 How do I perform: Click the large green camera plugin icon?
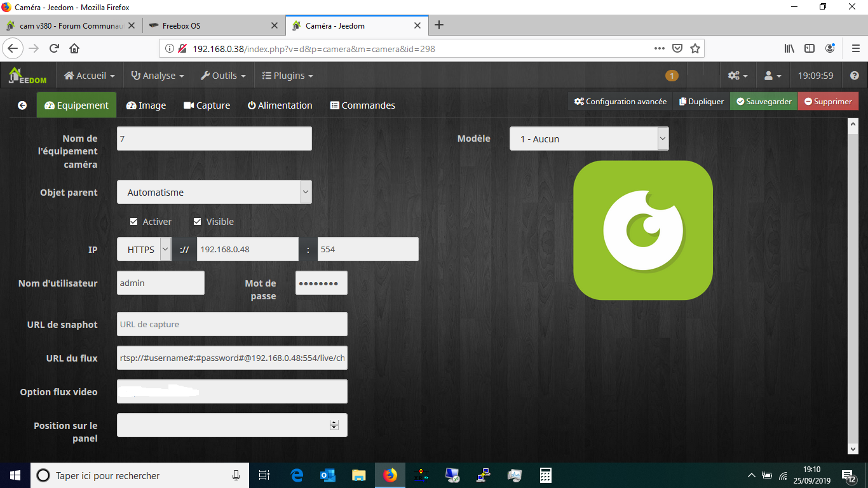[643, 230]
